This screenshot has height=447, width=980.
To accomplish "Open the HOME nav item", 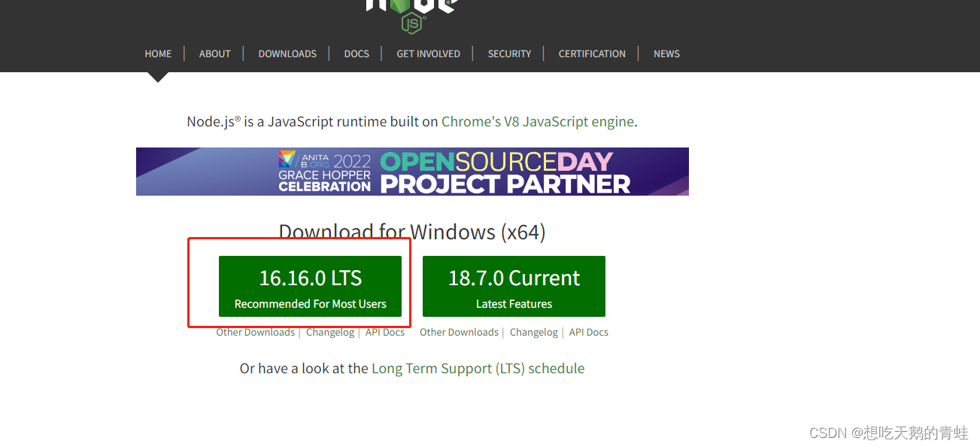I will pos(158,53).
